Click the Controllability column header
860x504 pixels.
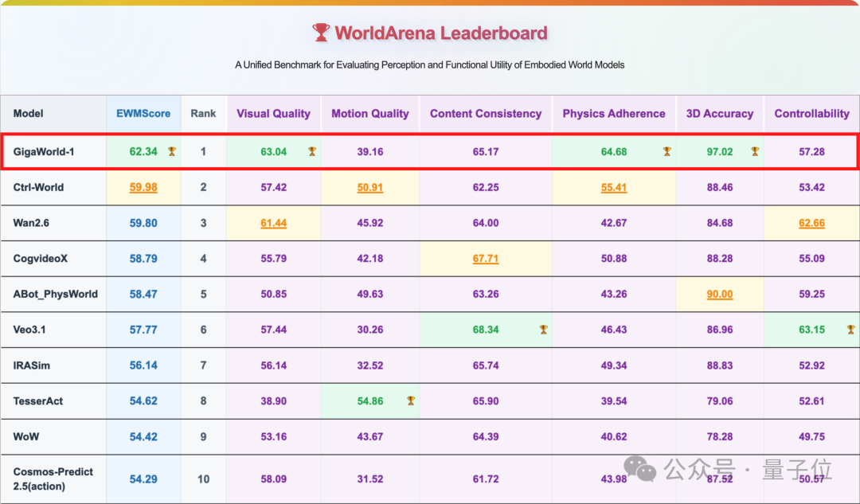811,114
